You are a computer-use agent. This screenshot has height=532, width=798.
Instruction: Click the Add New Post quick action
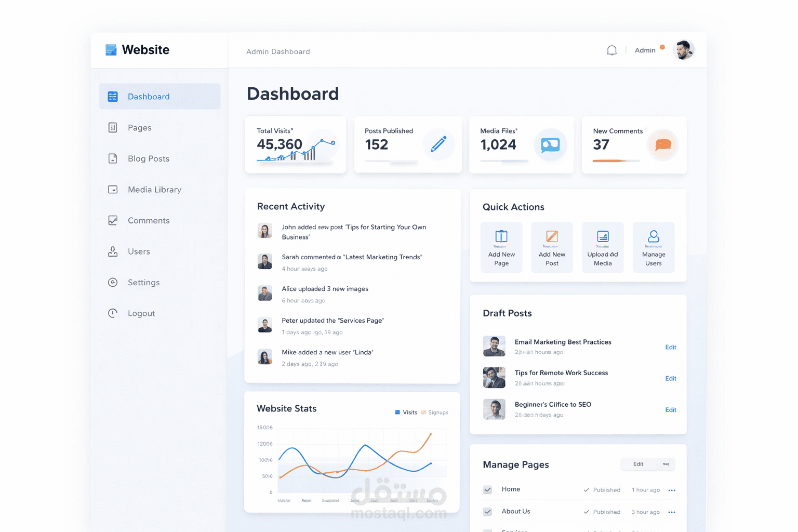point(552,247)
